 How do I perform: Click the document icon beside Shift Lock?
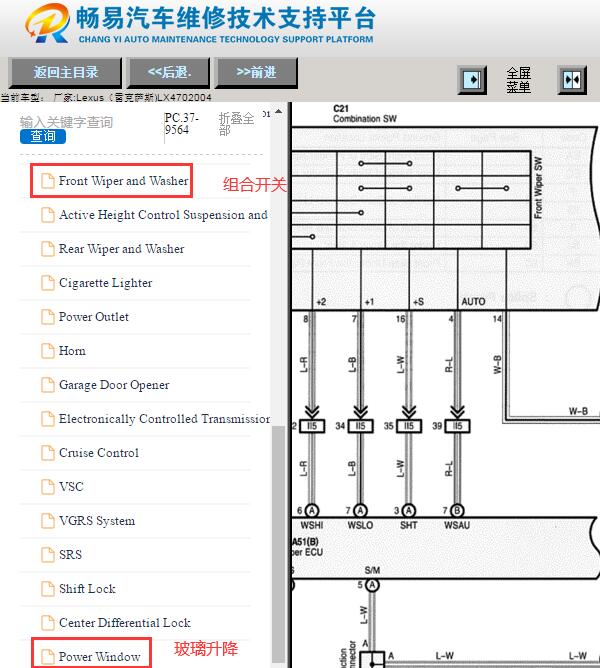click(48, 589)
